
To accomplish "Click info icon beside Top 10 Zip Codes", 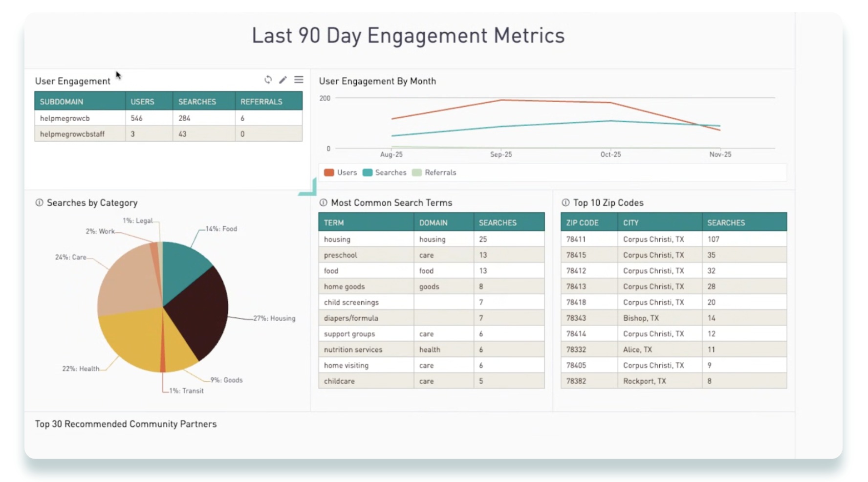I will 565,203.
